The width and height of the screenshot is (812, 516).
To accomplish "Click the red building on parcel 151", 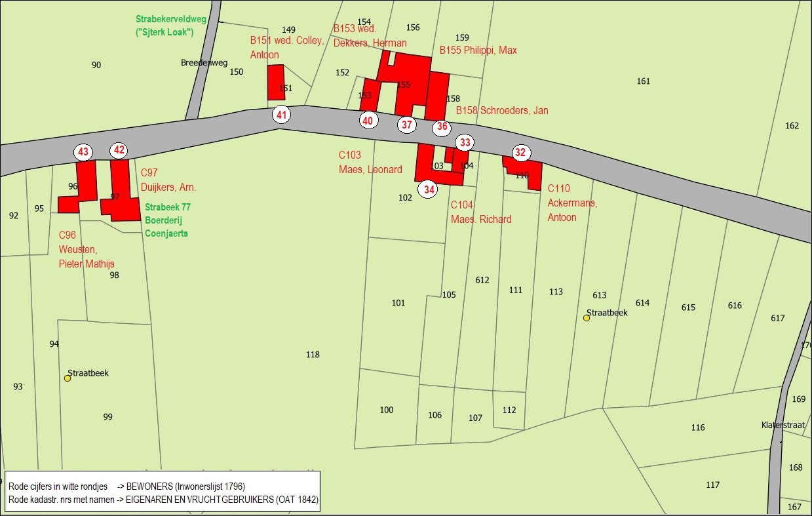I will [276, 82].
